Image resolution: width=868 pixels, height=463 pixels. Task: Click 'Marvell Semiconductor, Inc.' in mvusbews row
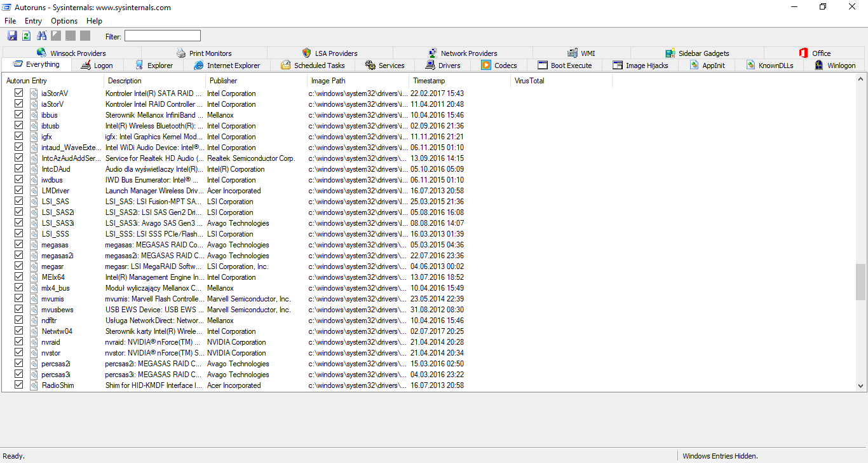pyautogui.click(x=249, y=310)
